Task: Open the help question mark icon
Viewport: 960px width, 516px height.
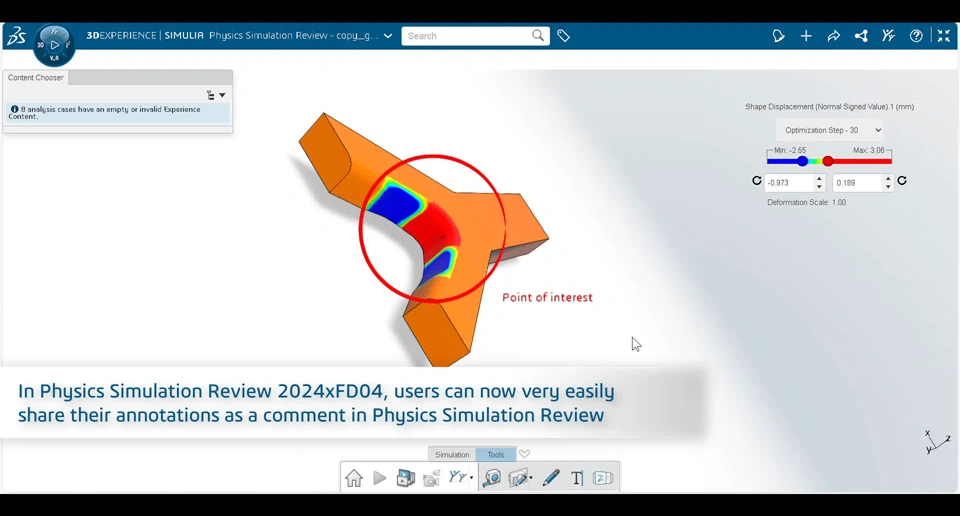Action: click(x=916, y=36)
